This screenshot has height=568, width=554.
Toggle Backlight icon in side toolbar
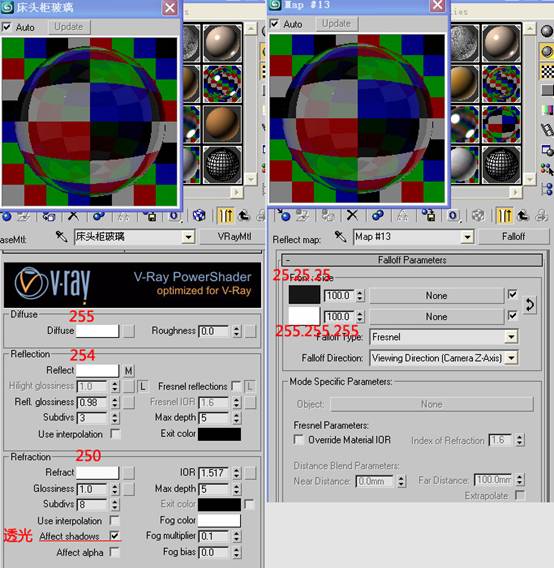[546, 52]
